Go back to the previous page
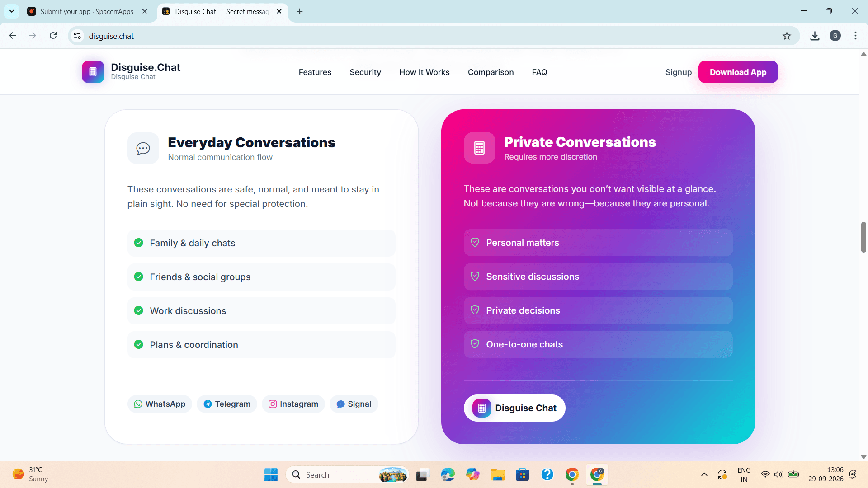Screen dimensions: 868x488 [x=13, y=36]
